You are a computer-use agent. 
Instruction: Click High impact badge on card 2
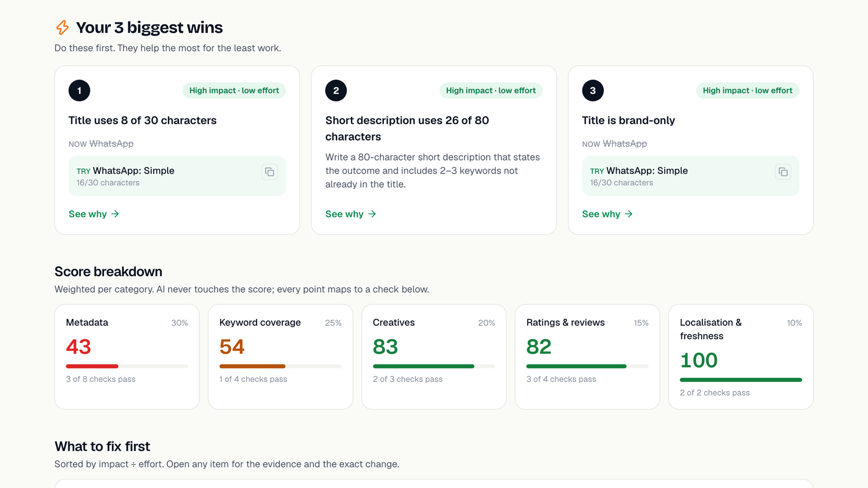pos(491,90)
